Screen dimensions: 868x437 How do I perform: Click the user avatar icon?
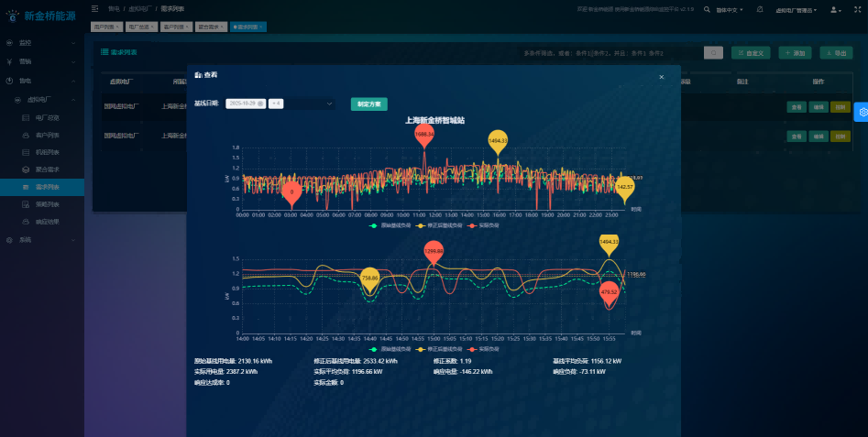[x=834, y=9]
